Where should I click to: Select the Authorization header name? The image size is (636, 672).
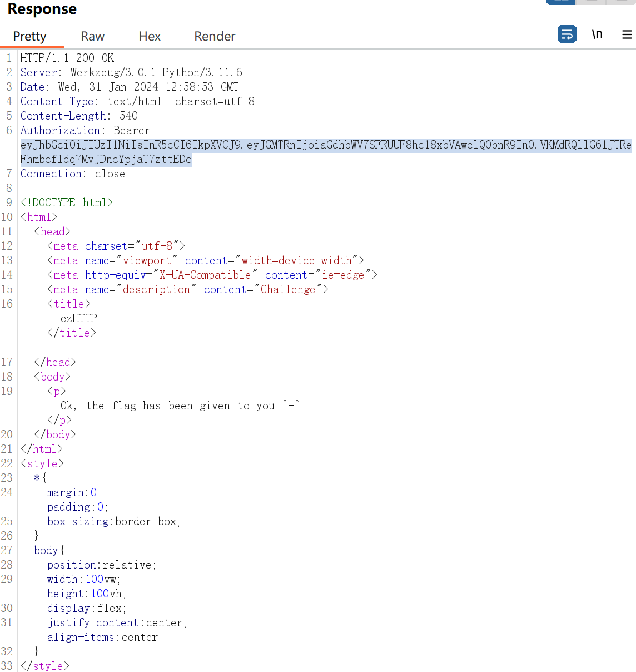[60, 130]
